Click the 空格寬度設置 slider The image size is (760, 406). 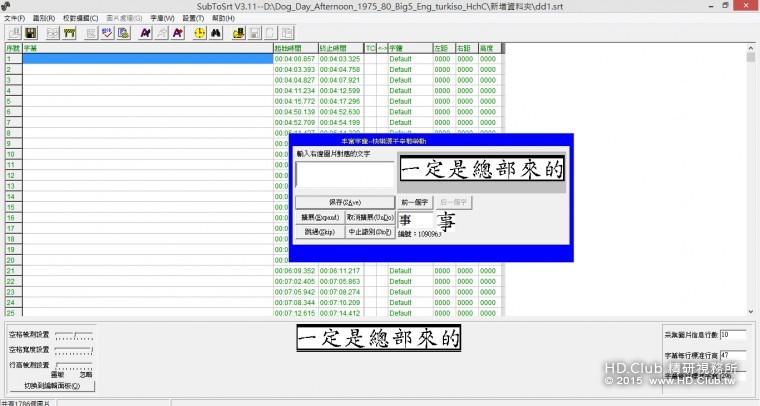coord(74,350)
